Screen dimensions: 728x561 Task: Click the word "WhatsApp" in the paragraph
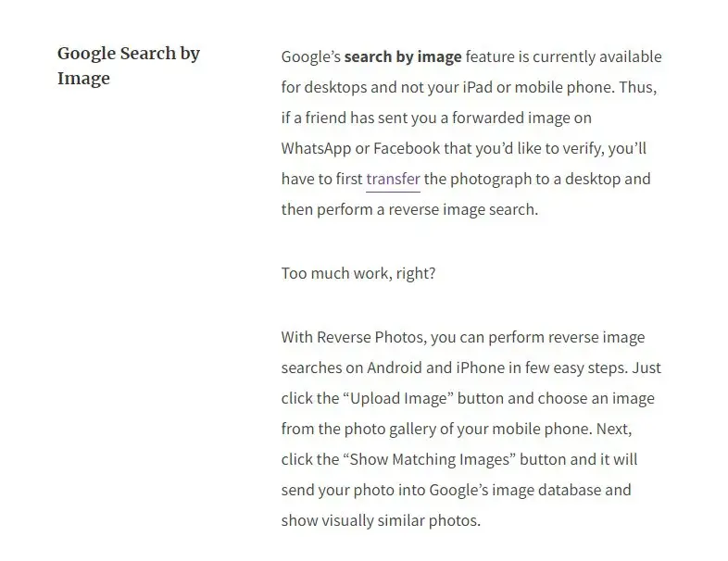(316, 148)
